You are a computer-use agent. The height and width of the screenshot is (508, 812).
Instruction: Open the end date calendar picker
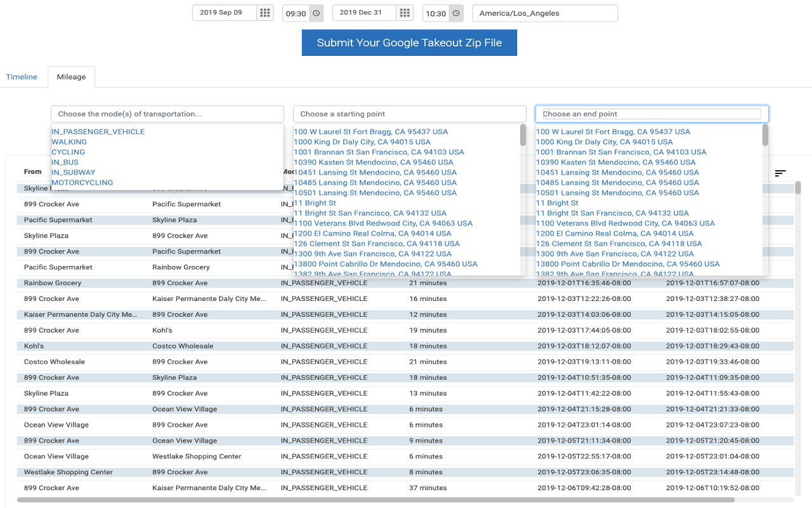click(x=404, y=12)
